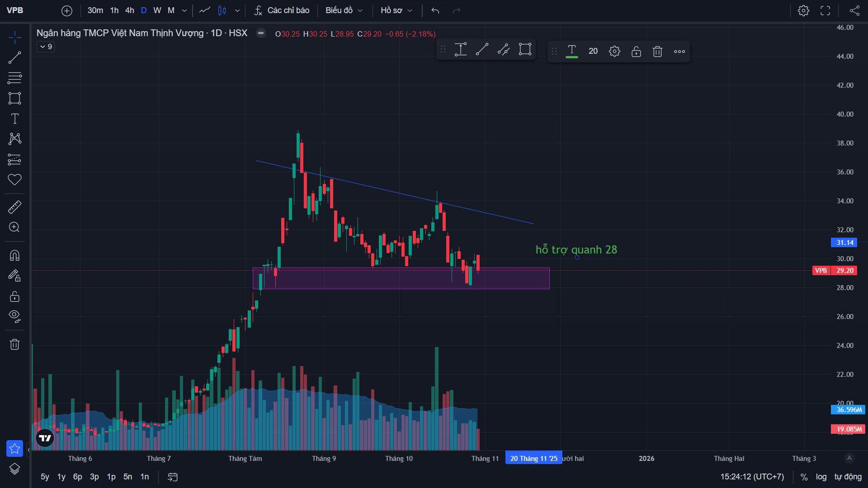Click the hỗ trợ quanh 28 text label
The width and height of the screenshot is (868, 488).
pyautogui.click(x=576, y=250)
